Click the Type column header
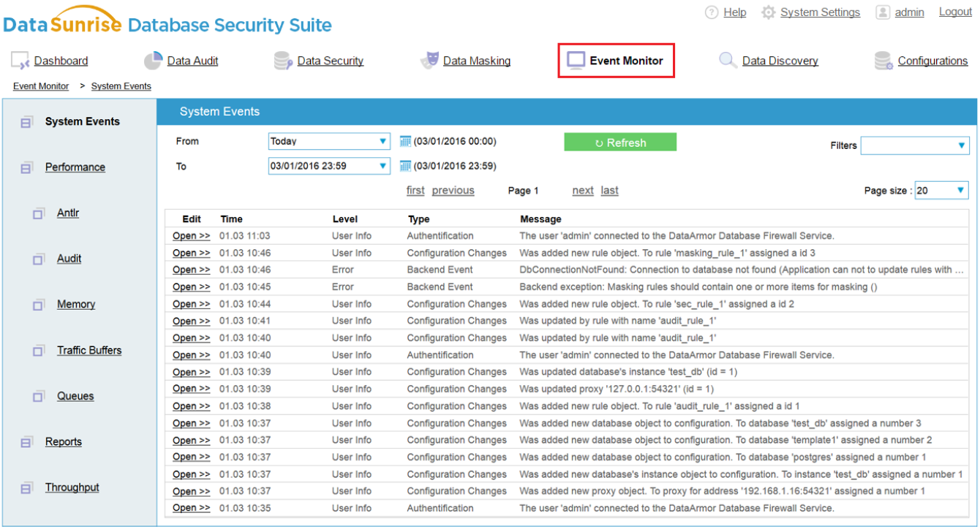This screenshot has height=529, width=980. point(419,219)
